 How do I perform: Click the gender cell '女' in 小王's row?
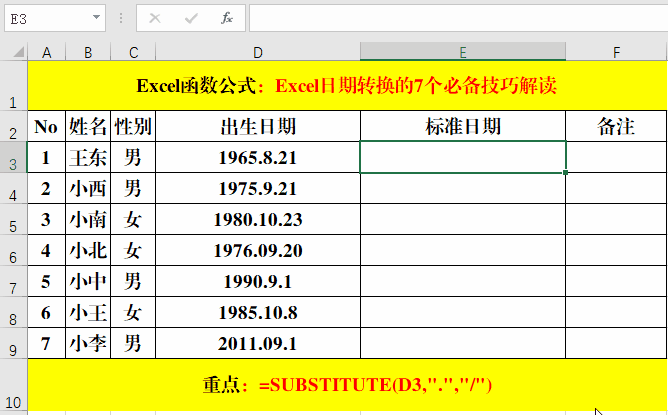tap(133, 313)
